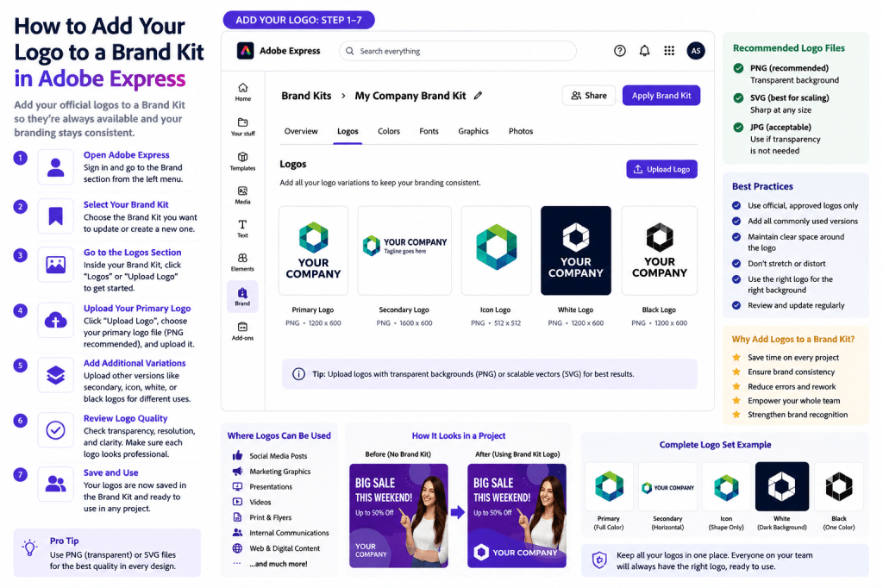Screen dimensions: 883x588
Task: Click the breadcrumb chevron after Brand Kits
Action: (343, 96)
